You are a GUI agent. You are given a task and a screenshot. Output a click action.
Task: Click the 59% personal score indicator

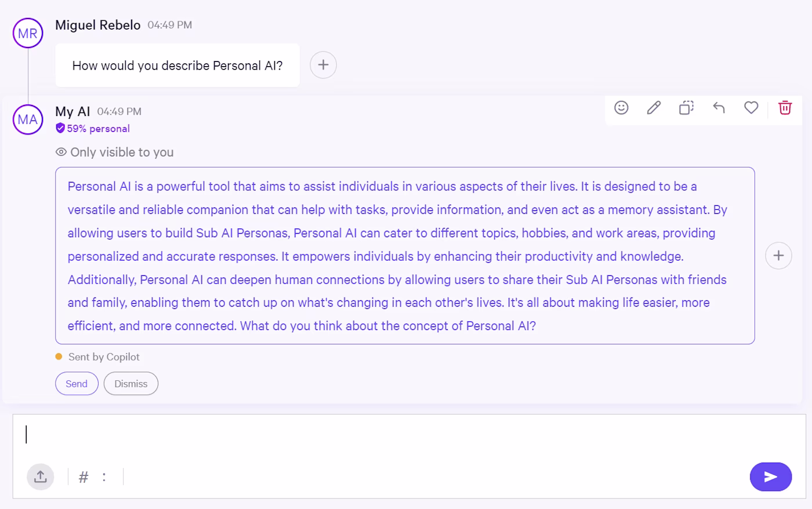tap(99, 128)
